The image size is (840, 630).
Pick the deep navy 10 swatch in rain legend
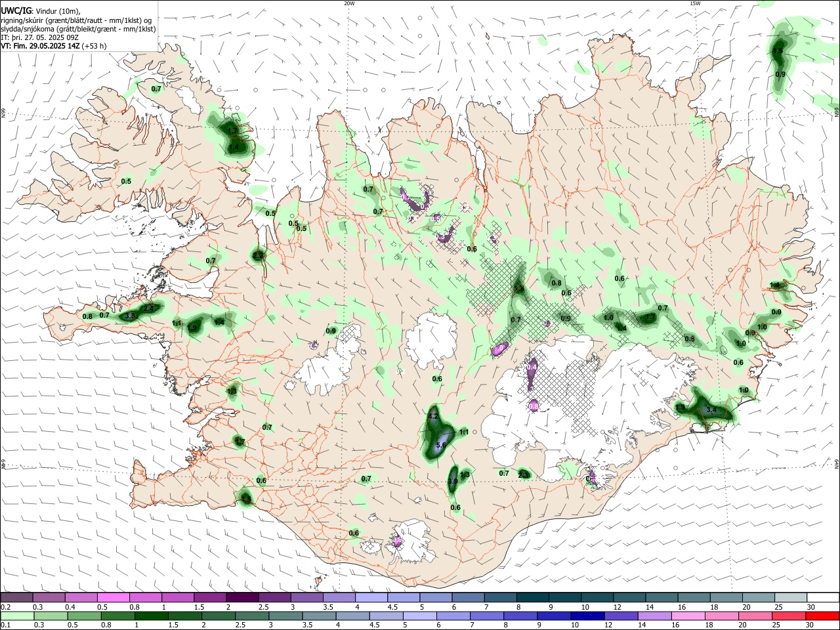(586, 616)
